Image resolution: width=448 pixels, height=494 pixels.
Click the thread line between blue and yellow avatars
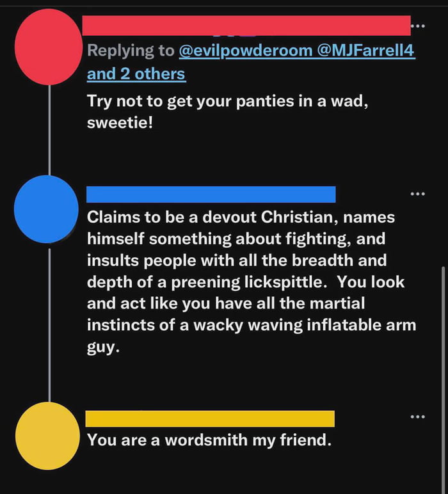(49, 325)
